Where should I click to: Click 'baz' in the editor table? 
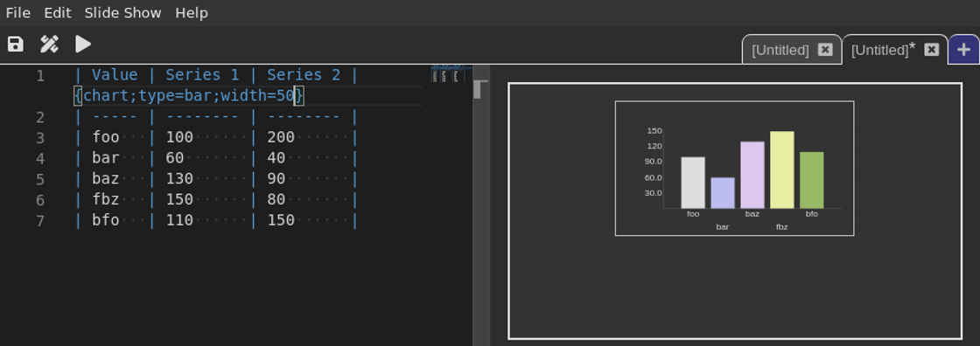(106, 178)
